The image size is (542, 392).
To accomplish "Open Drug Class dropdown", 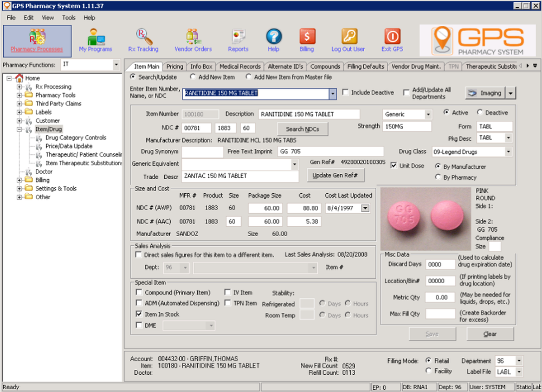I will [508, 152].
